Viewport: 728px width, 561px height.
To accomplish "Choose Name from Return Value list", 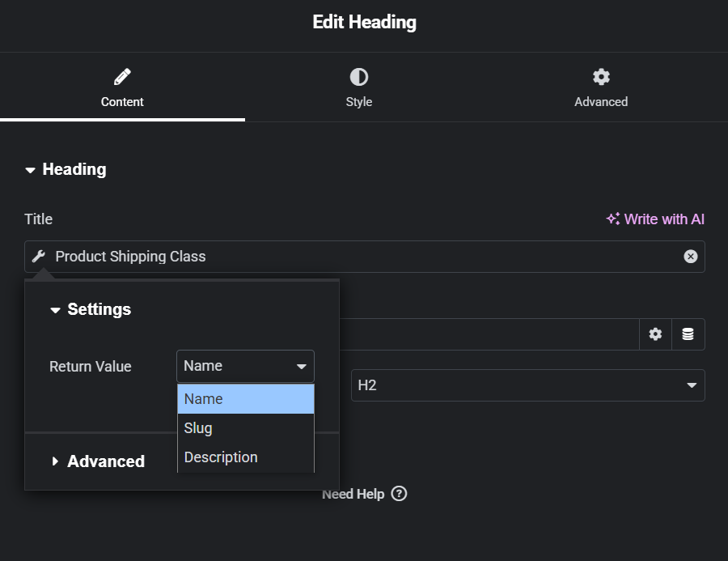I will click(x=246, y=399).
